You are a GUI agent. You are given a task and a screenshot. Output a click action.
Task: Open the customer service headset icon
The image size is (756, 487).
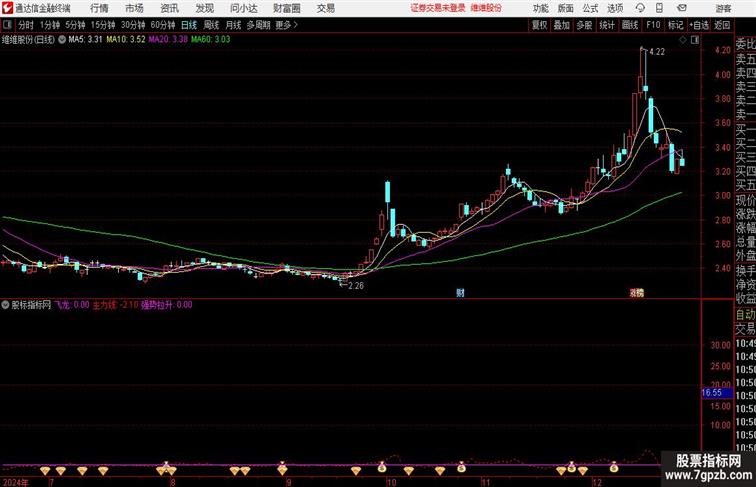pyautogui.click(x=640, y=8)
